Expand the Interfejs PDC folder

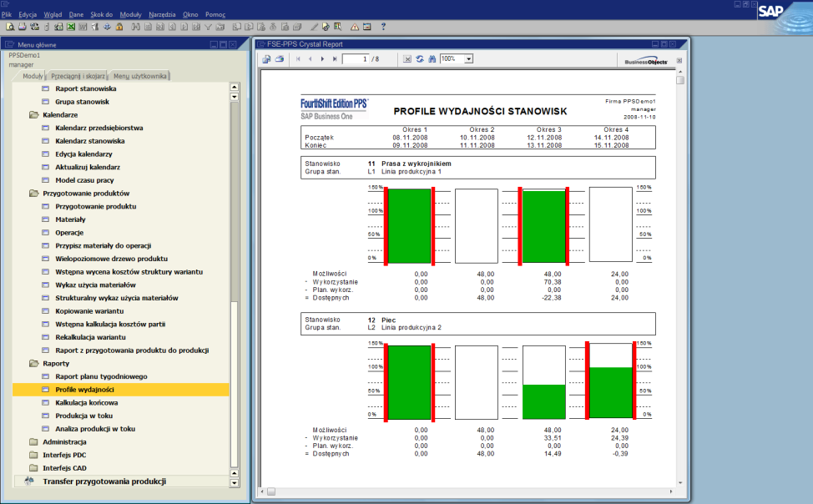(x=34, y=455)
